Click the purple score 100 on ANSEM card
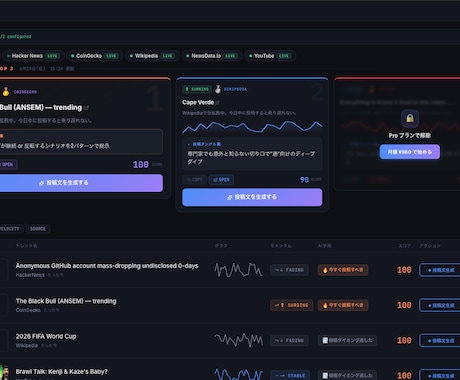460x380 pixels. click(141, 165)
